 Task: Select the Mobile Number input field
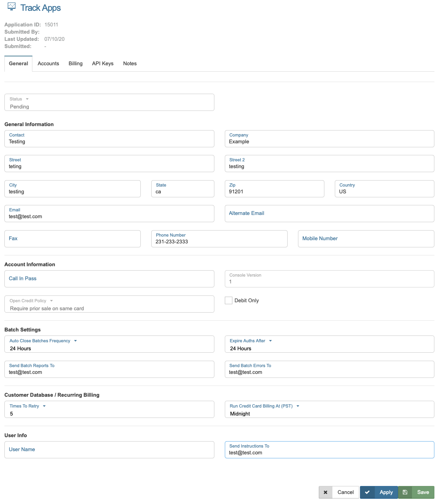point(366,239)
